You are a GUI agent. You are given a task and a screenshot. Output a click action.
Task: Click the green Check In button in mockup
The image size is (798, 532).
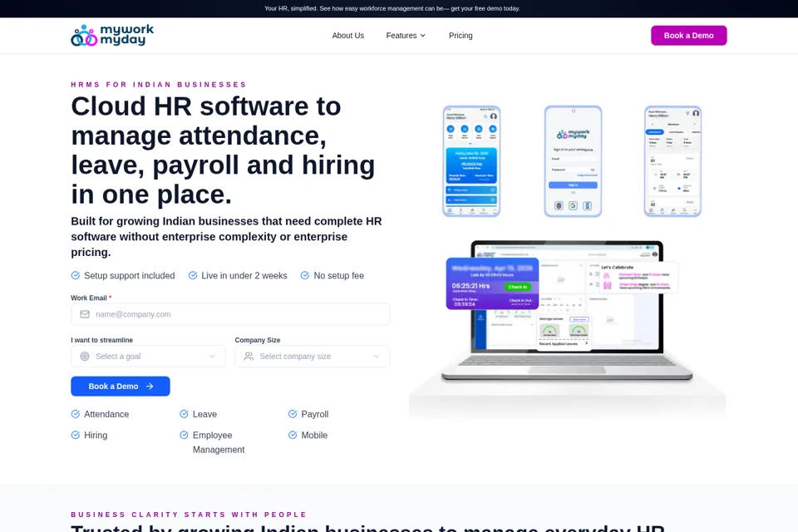pos(518,287)
